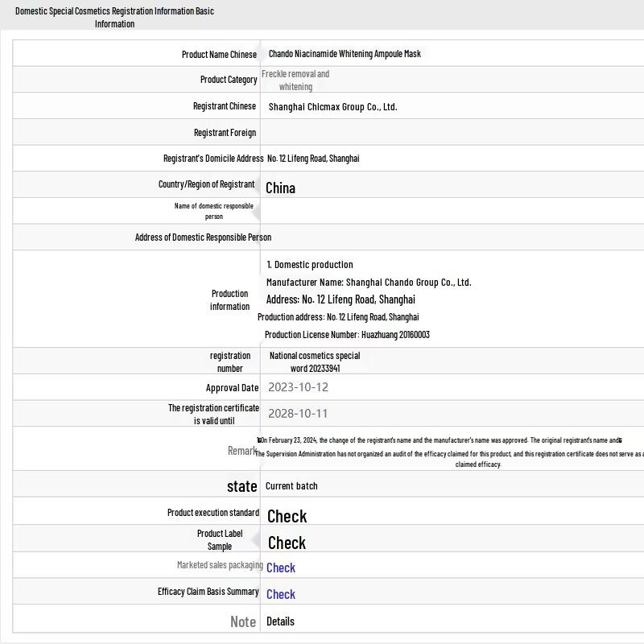Click the state label
Screen dimensions: 644x644
pyautogui.click(x=242, y=486)
